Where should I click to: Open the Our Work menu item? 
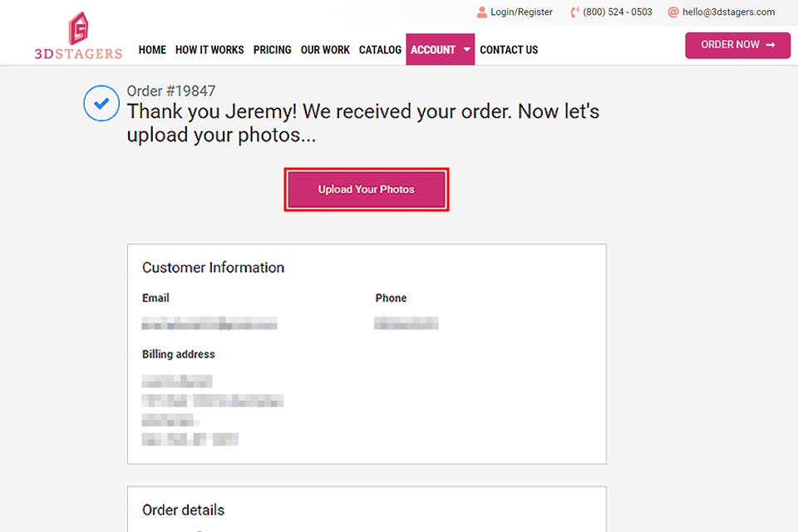coord(325,50)
